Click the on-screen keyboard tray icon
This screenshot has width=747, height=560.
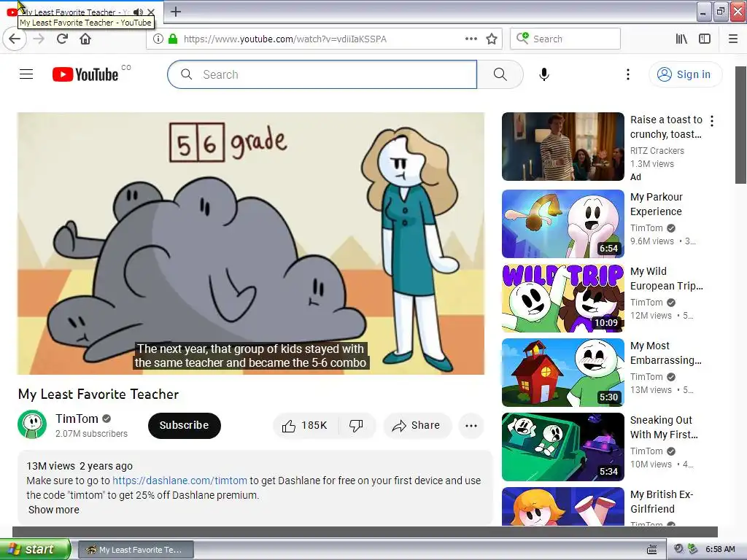tap(651, 550)
